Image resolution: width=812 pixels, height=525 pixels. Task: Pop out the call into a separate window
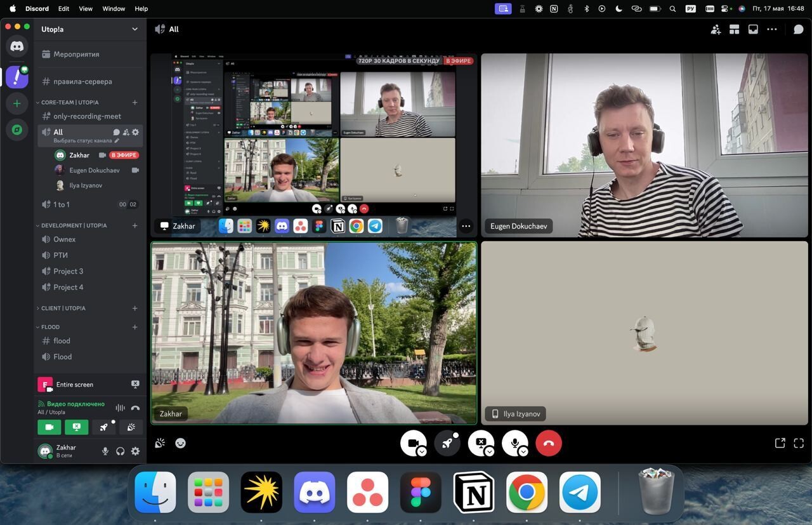780,443
